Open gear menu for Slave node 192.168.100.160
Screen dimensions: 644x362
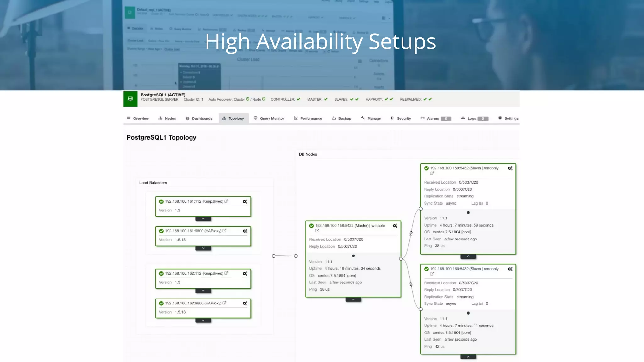pyautogui.click(x=510, y=269)
